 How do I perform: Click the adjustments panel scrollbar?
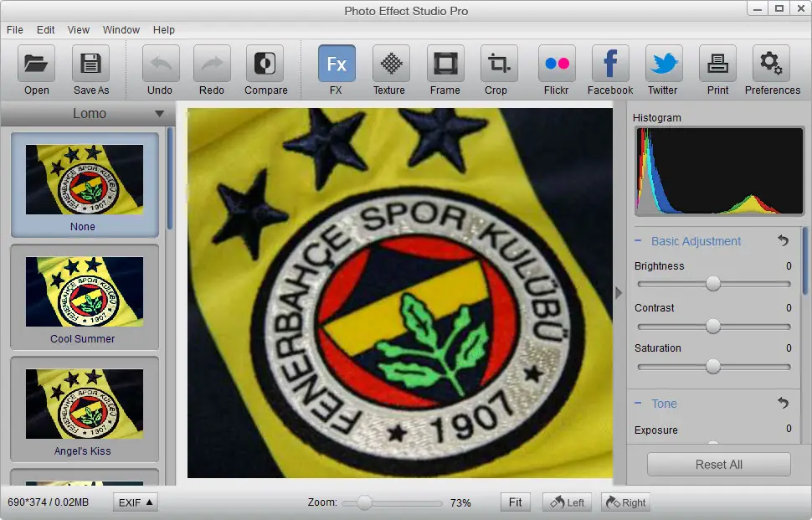pyautogui.click(x=805, y=260)
